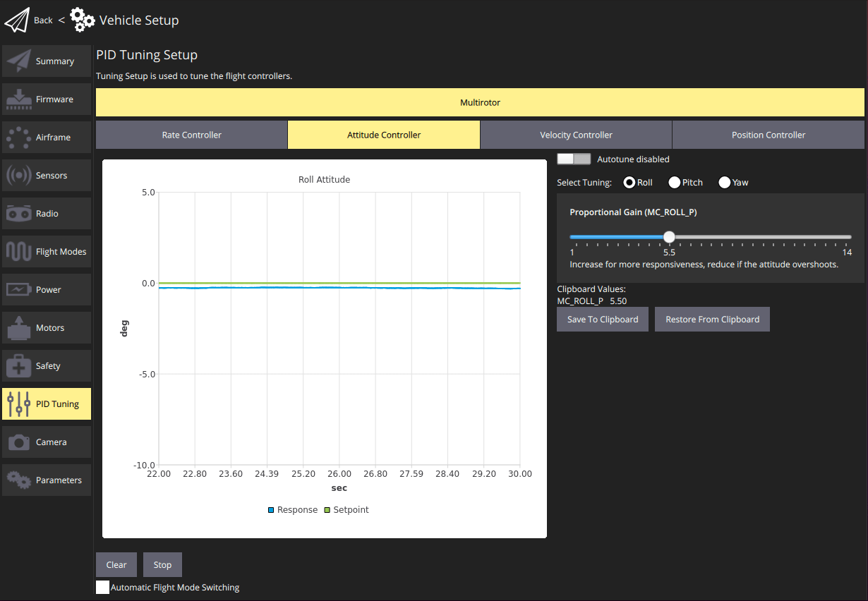Open the Airframe configuration section

pyautogui.click(x=47, y=138)
